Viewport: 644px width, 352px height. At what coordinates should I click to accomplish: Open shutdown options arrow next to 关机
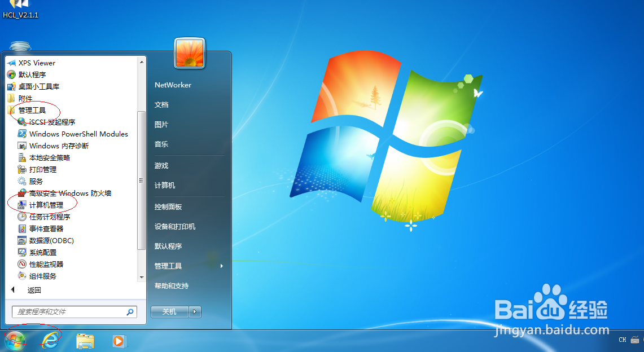click(x=195, y=312)
